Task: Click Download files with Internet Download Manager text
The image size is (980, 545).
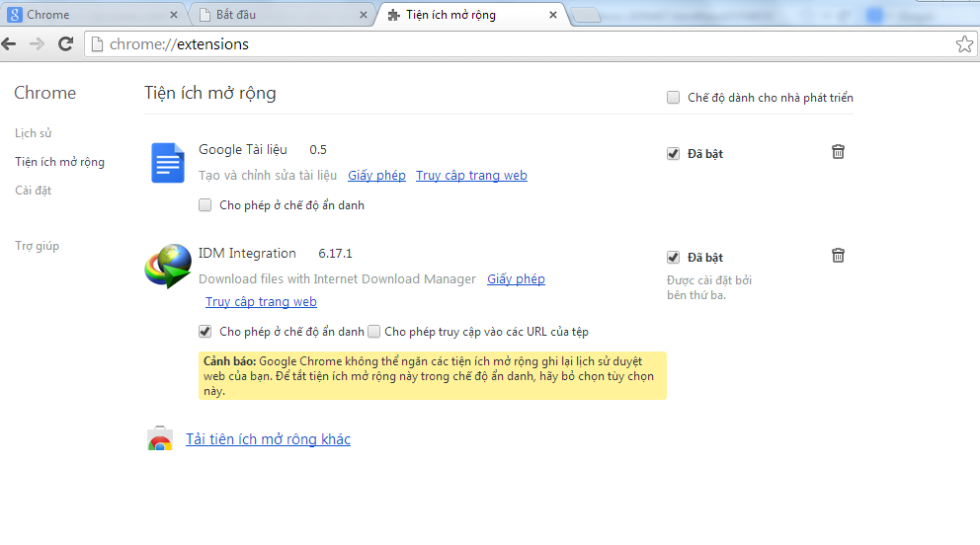Action: [x=338, y=279]
